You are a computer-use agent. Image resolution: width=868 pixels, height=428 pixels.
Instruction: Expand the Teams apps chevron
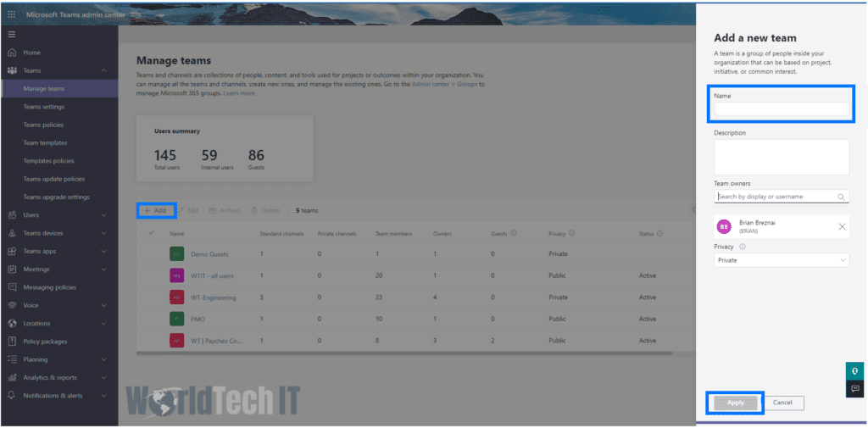click(103, 252)
